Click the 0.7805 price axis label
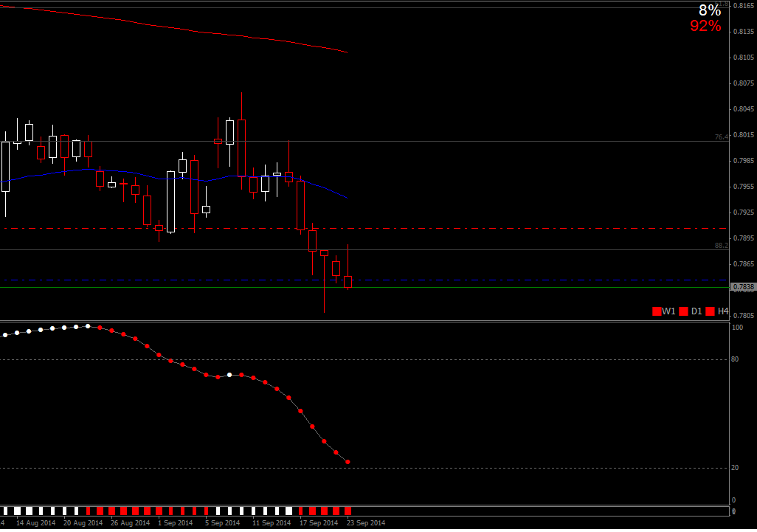 click(744, 316)
